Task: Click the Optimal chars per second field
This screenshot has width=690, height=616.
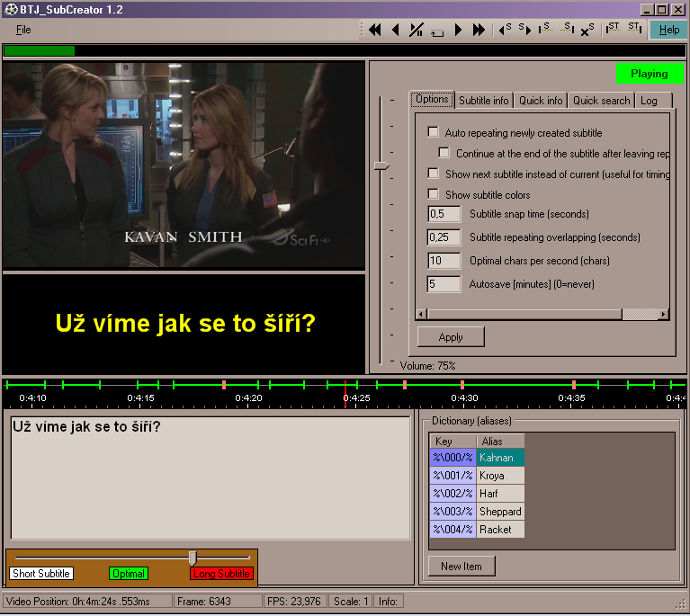Action: coord(444,261)
